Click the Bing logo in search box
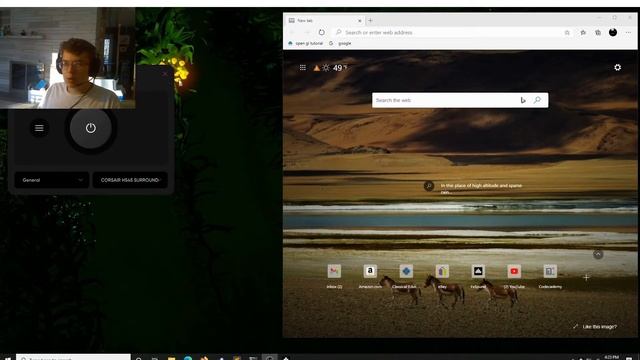Screen dimensions: 640x360 (x=523, y=100)
